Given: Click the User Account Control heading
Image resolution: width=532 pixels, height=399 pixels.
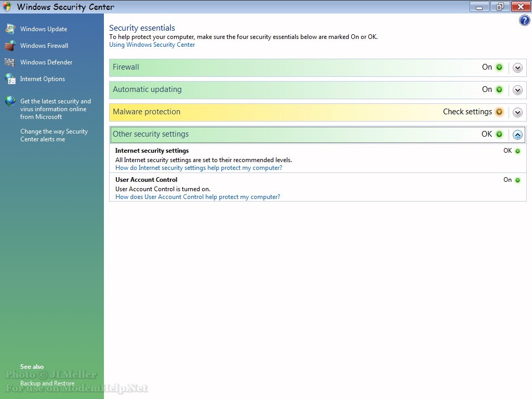Looking at the screenshot, I should 146,179.
